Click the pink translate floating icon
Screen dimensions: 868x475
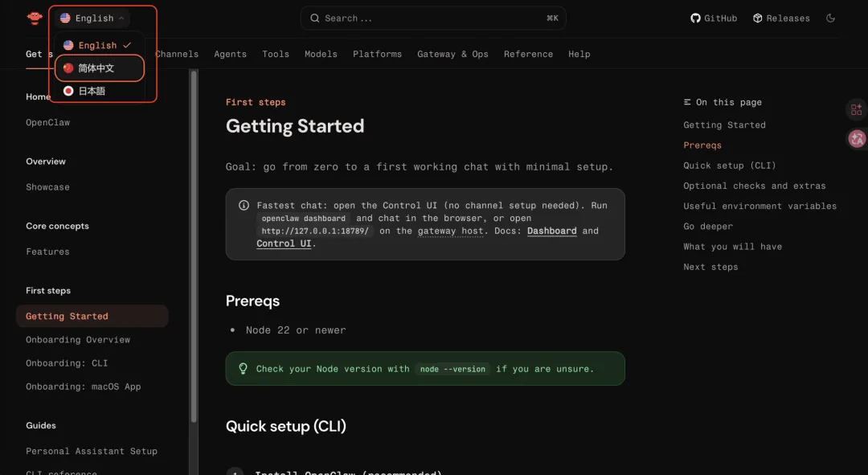857,139
